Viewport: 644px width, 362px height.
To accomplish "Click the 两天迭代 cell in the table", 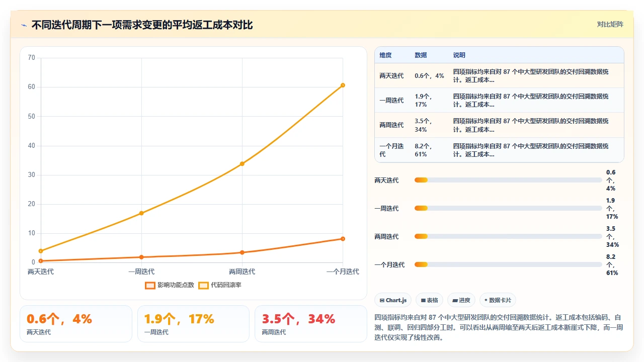I will [391, 75].
